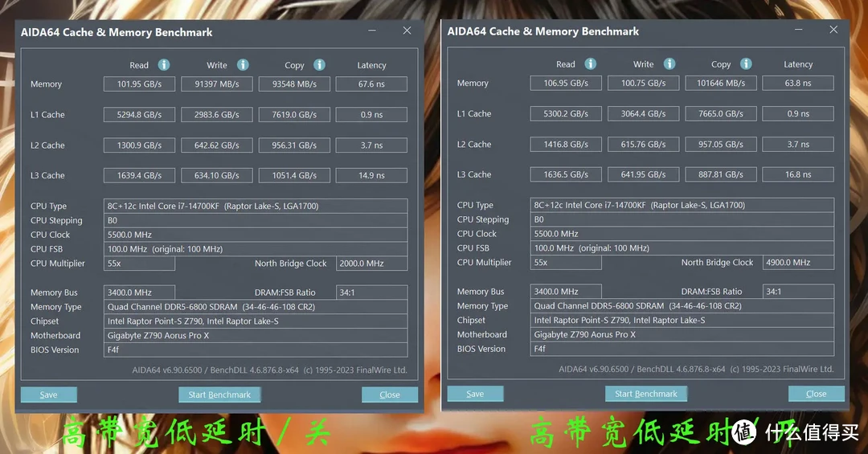Minimize the left AIDA64 benchmark window
The image size is (868, 454).
pyautogui.click(x=373, y=31)
